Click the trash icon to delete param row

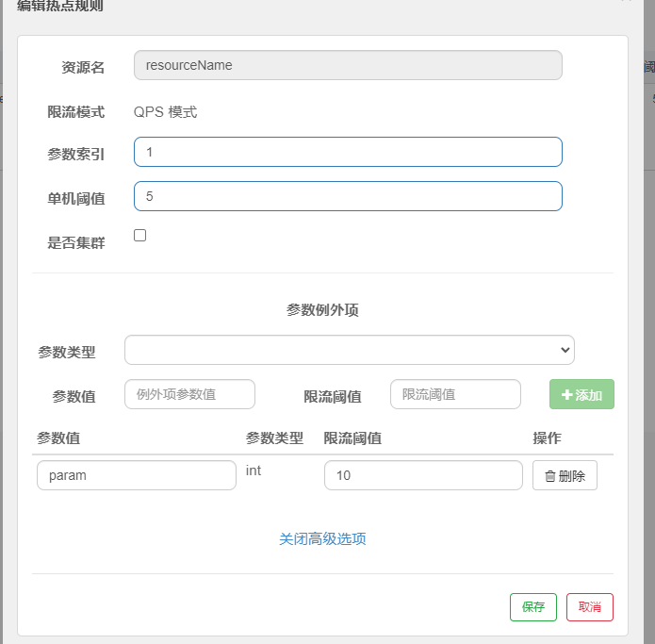click(550, 476)
